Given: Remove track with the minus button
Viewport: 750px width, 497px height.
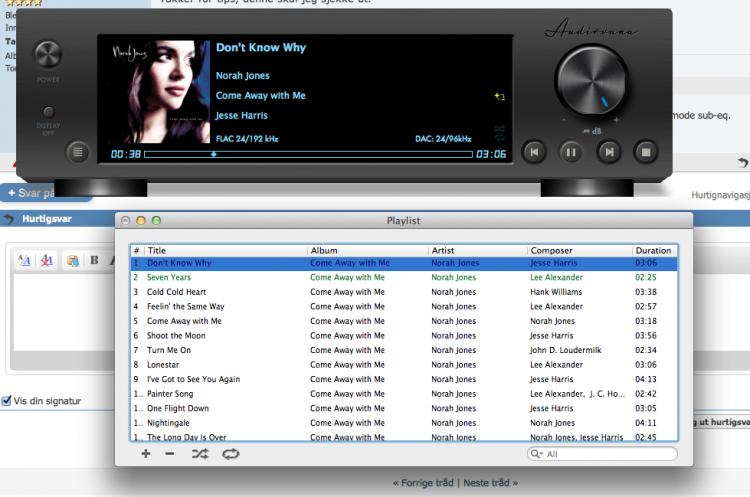Looking at the screenshot, I should pos(170,453).
